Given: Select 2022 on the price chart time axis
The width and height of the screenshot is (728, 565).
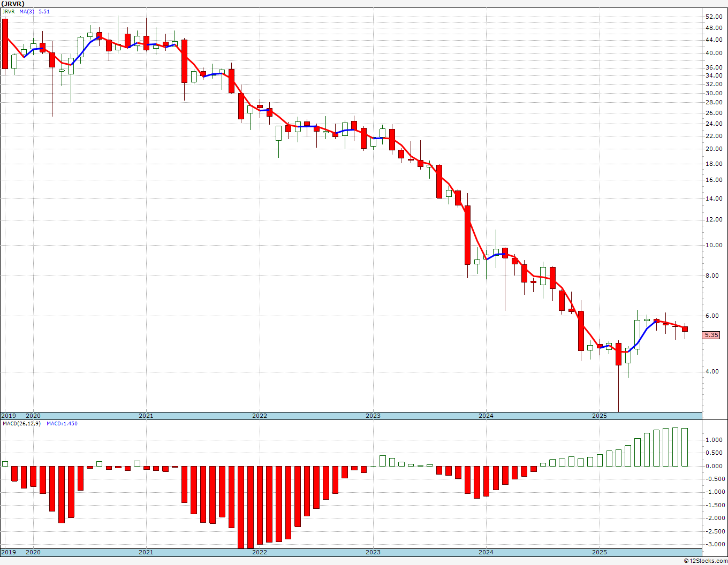Looking at the screenshot, I should tap(260, 416).
